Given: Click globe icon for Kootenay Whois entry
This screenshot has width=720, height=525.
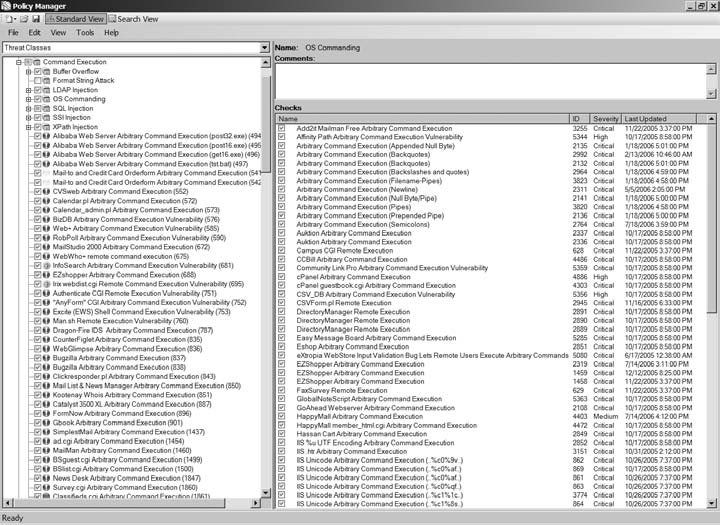Looking at the screenshot, I should [46, 395].
